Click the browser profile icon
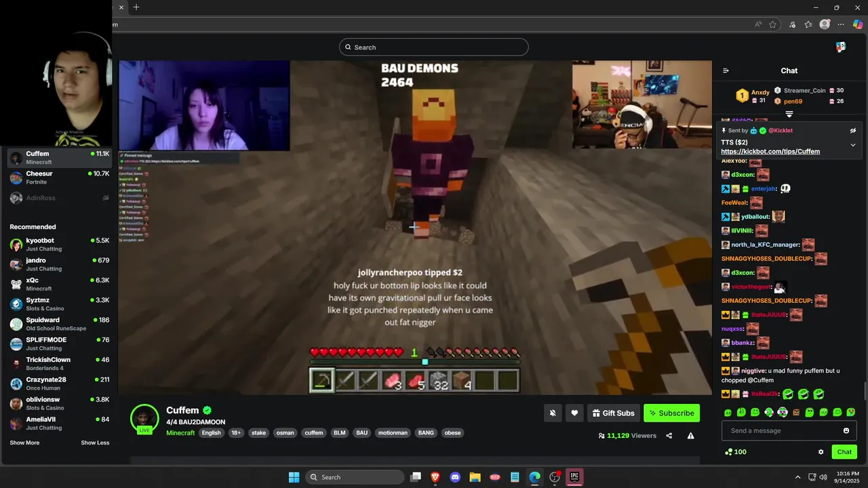The width and height of the screenshot is (868, 488). tap(825, 24)
